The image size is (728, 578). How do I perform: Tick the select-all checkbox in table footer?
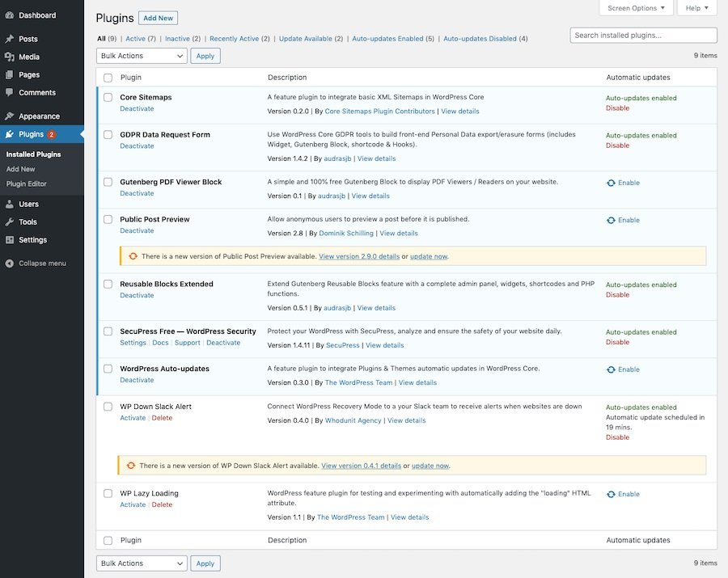(108, 541)
